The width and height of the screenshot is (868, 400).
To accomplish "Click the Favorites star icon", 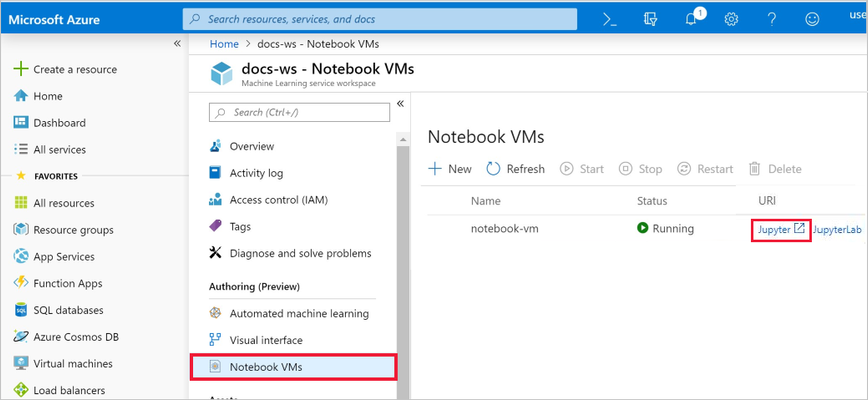I will (21, 176).
